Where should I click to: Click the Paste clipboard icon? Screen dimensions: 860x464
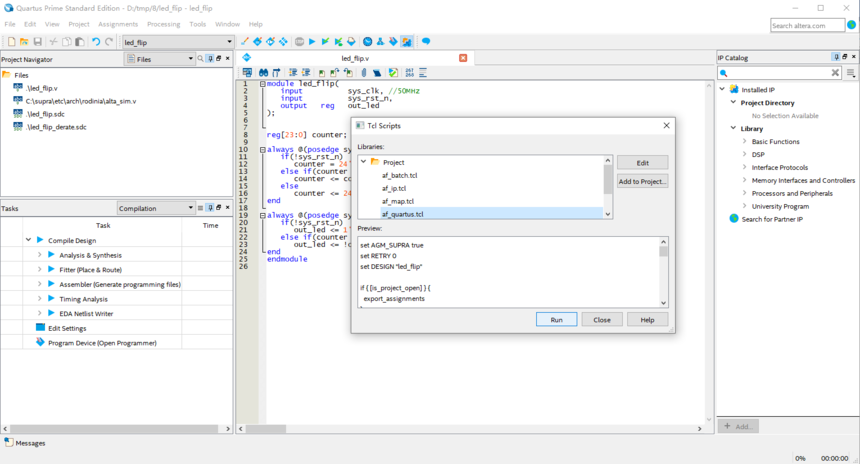point(80,42)
